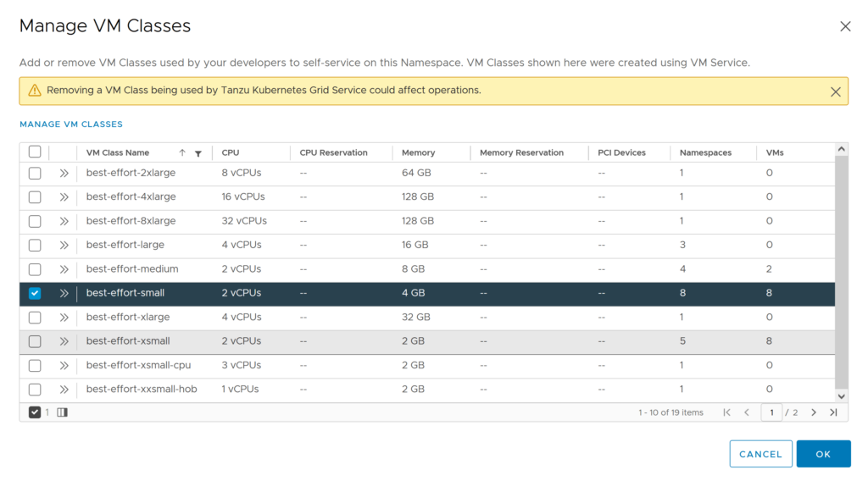
Task: Jump to the first page of results
Action: tap(726, 412)
